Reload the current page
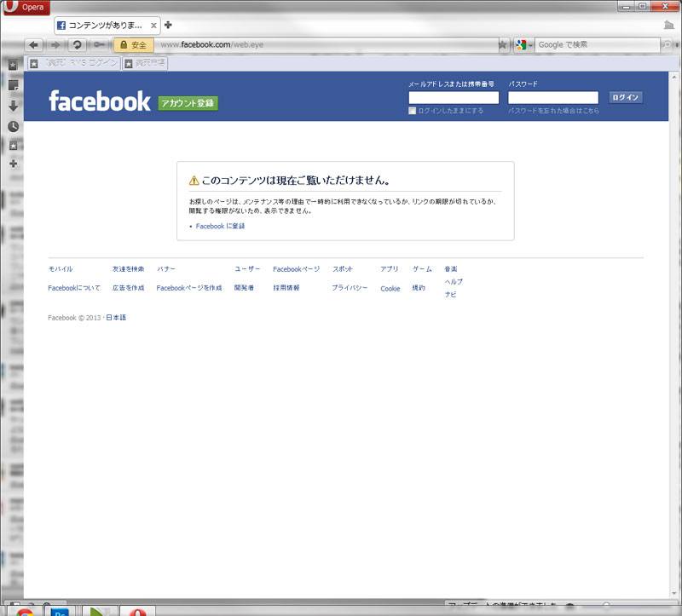 pyautogui.click(x=77, y=45)
